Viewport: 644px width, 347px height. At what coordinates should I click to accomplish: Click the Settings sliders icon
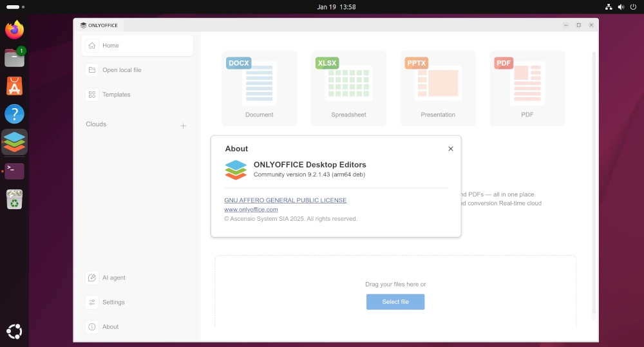92,302
